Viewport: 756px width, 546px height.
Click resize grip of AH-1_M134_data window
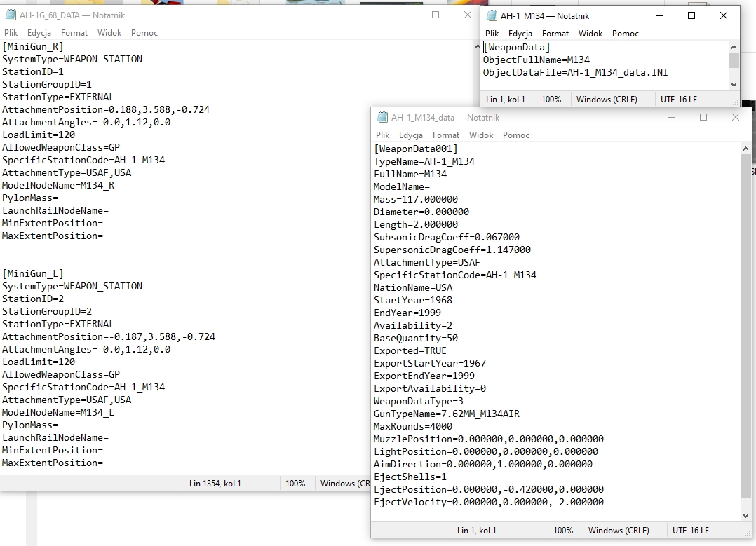tap(747, 533)
